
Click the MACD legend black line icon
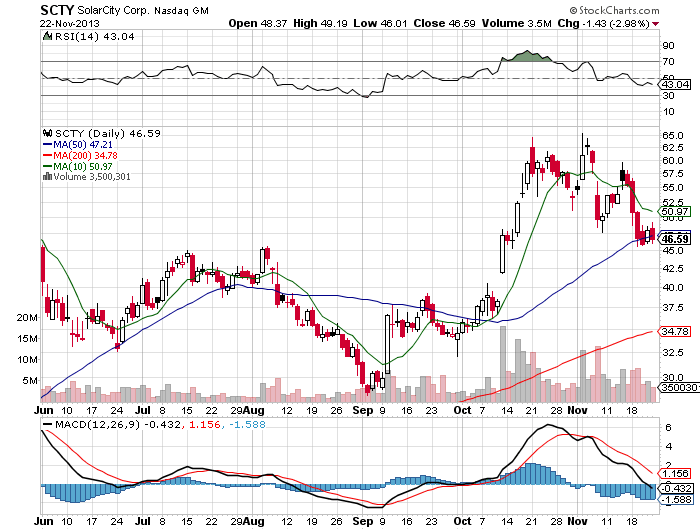tap(47, 424)
